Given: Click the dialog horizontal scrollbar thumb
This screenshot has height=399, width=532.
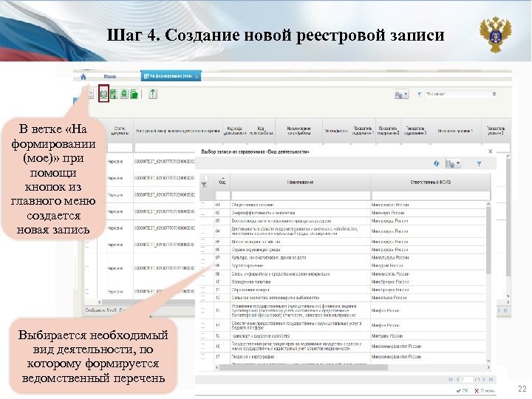Looking at the screenshot, I should tap(304, 367).
